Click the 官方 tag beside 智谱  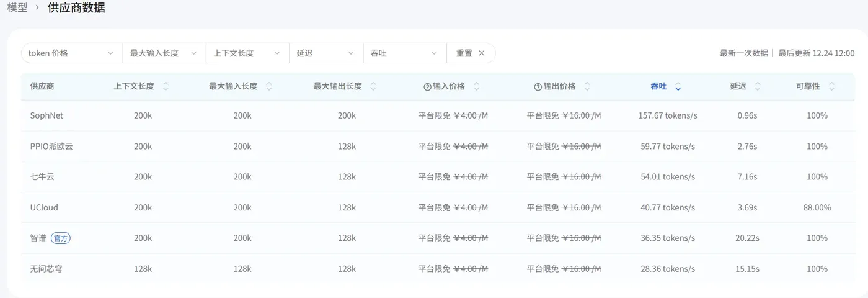(61, 238)
